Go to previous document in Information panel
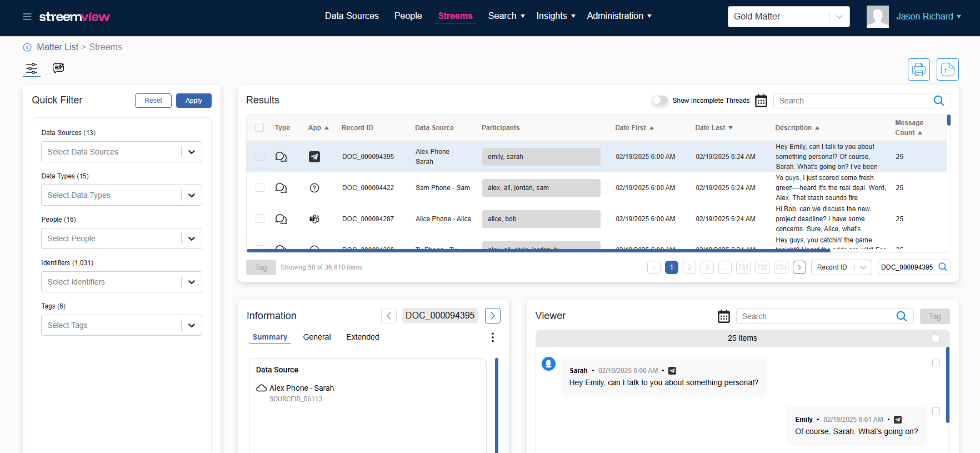The height and width of the screenshot is (453, 980). 389,316
